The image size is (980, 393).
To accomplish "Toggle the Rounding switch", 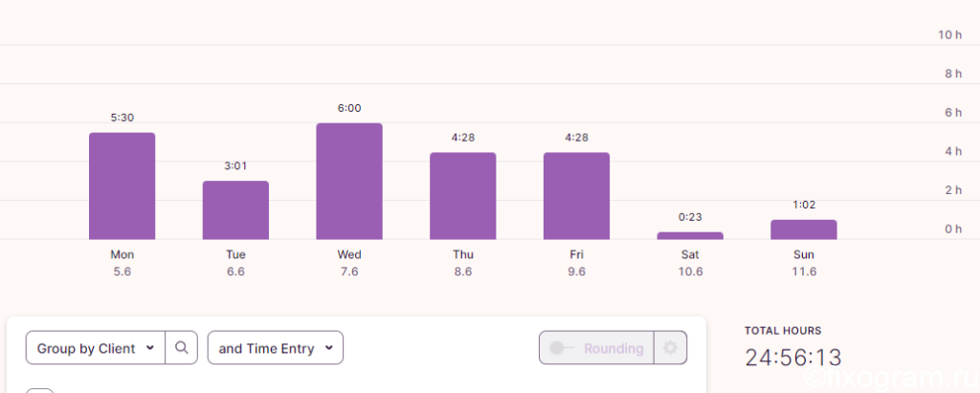I will (560, 347).
